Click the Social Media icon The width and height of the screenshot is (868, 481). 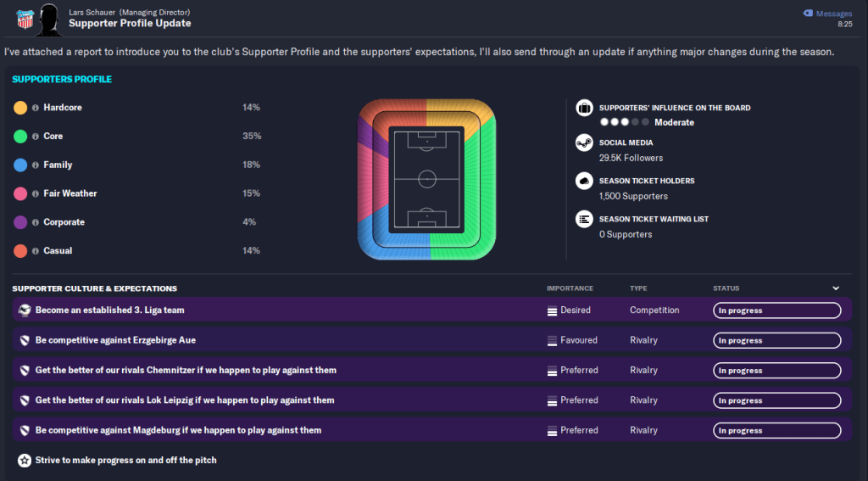click(584, 143)
